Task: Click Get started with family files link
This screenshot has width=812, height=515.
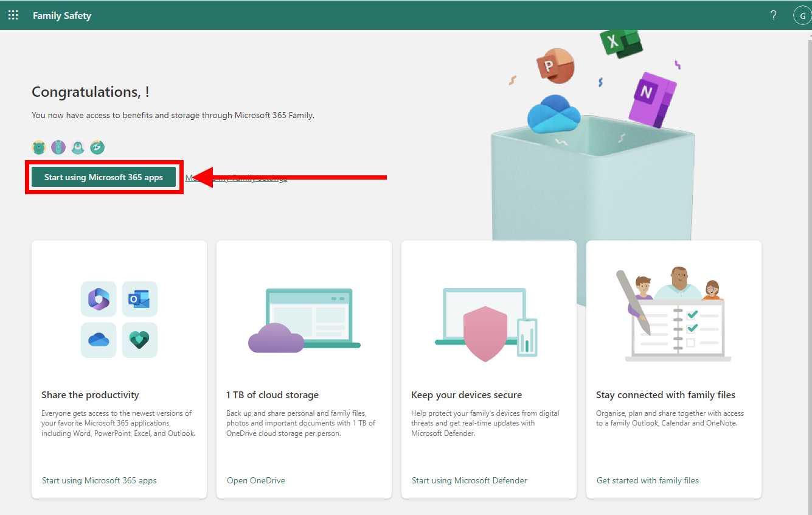Action: [x=648, y=480]
